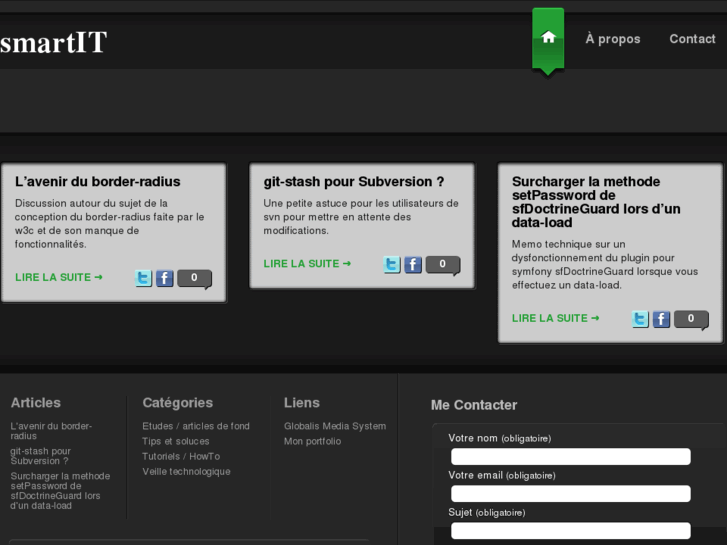The height and width of the screenshot is (545, 727).
Task: Share sfDoctrineGuard article on Facebook
Action: pyautogui.click(x=661, y=320)
